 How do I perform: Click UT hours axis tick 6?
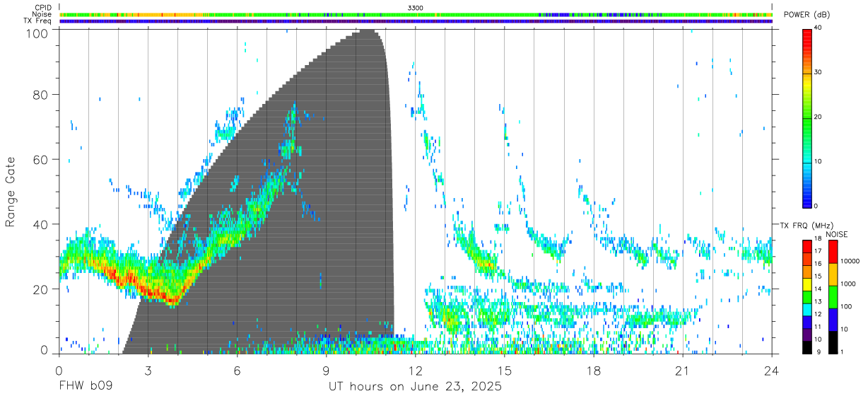[237, 370]
